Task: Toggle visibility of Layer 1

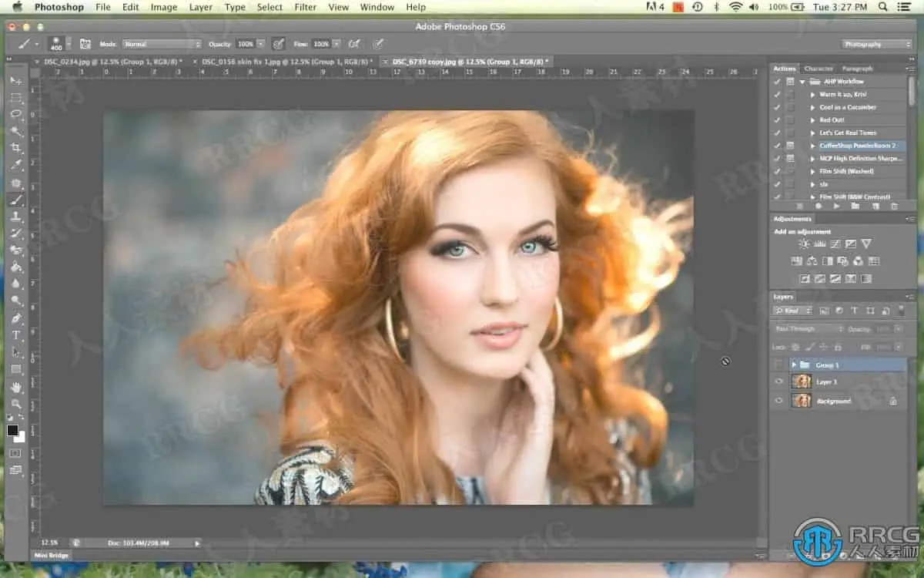Action: pyautogui.click(x=778, y=381)
